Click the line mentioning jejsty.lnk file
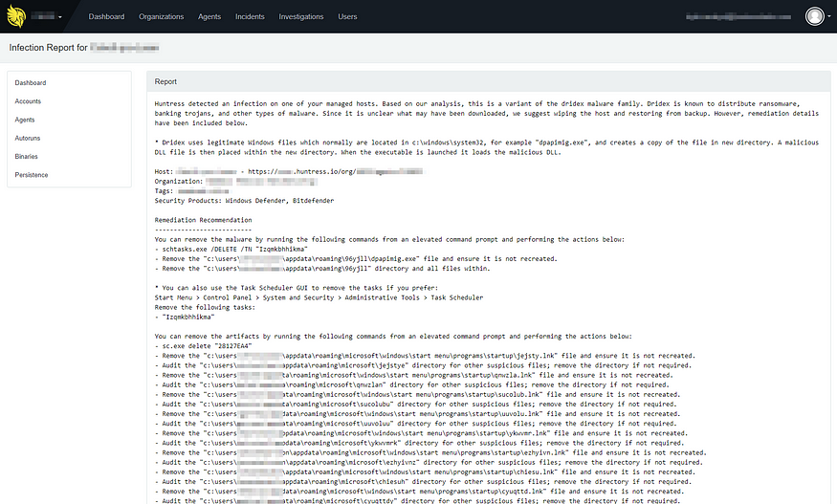This screenshot has width=837, height=504. click(x=425, y=356)
